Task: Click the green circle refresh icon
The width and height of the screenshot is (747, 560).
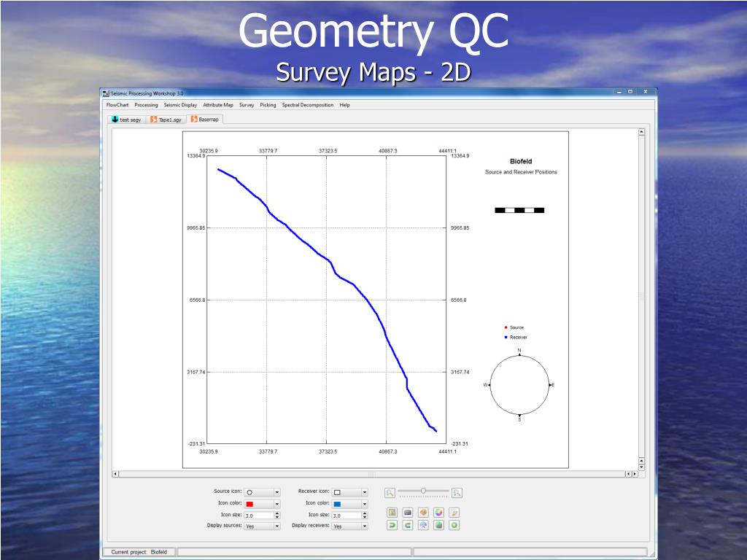Action: [454, 525]
